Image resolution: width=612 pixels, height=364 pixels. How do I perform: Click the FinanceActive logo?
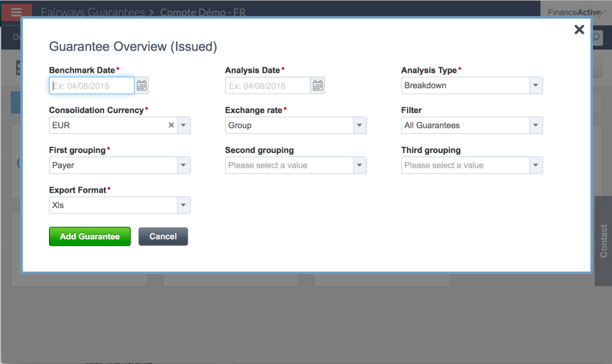576,12
